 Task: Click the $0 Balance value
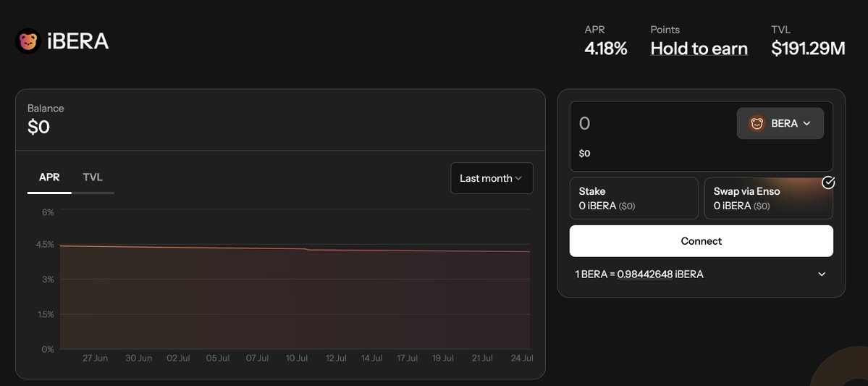pyautogui.click(x=39, y=127)
